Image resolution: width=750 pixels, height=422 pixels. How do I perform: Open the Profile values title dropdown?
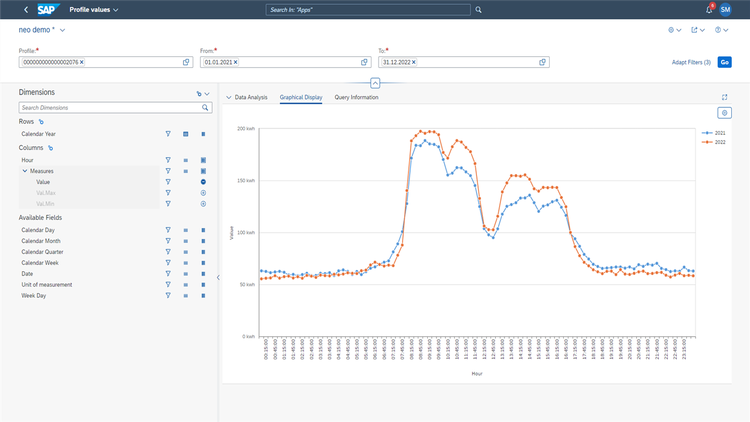pos(94,10)
